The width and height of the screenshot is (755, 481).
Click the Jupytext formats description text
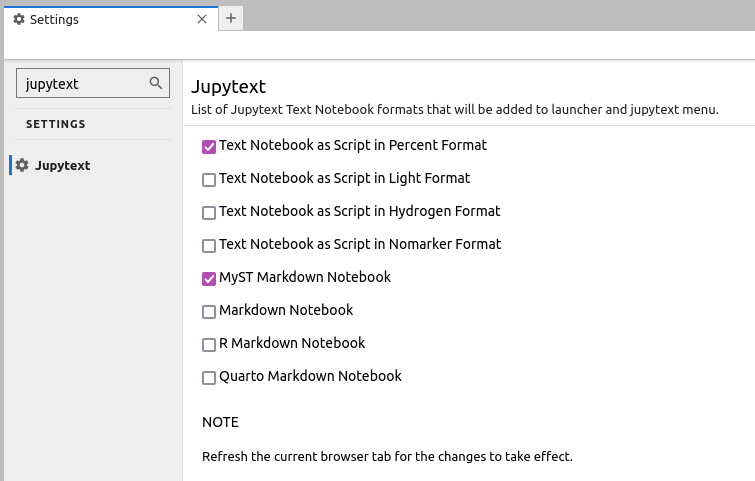(x=455, y=109)
